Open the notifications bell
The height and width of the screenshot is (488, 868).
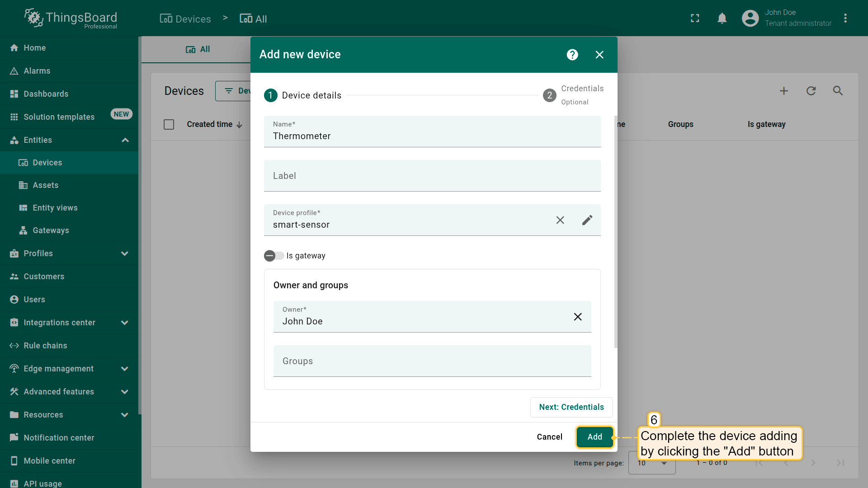point(722,18)
